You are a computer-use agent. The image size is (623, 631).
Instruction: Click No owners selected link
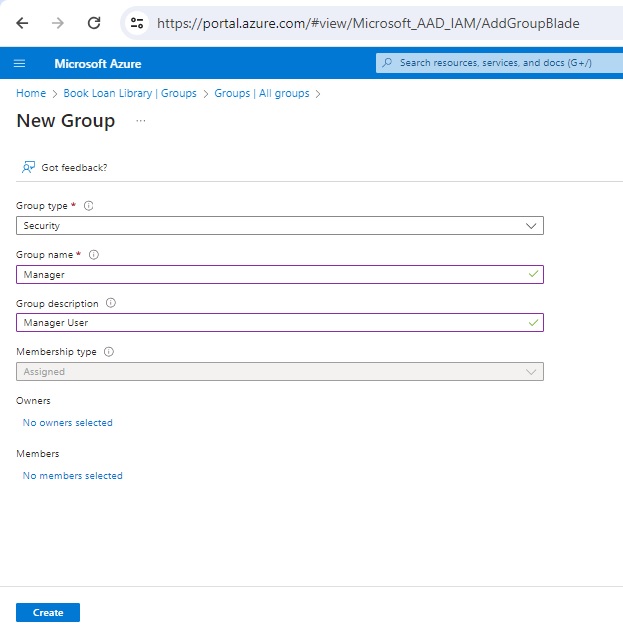pos(68,423)
